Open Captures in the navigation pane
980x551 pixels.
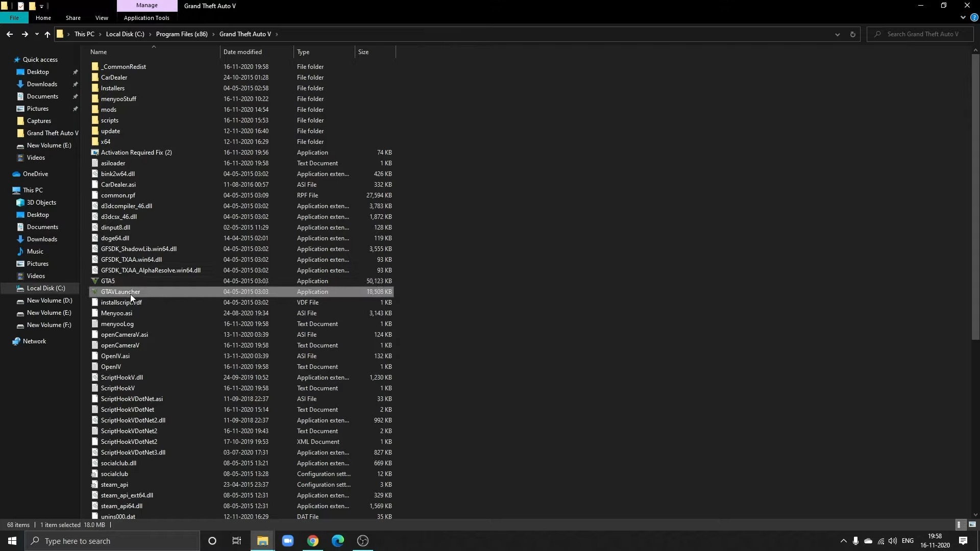(x=39, y=121)
